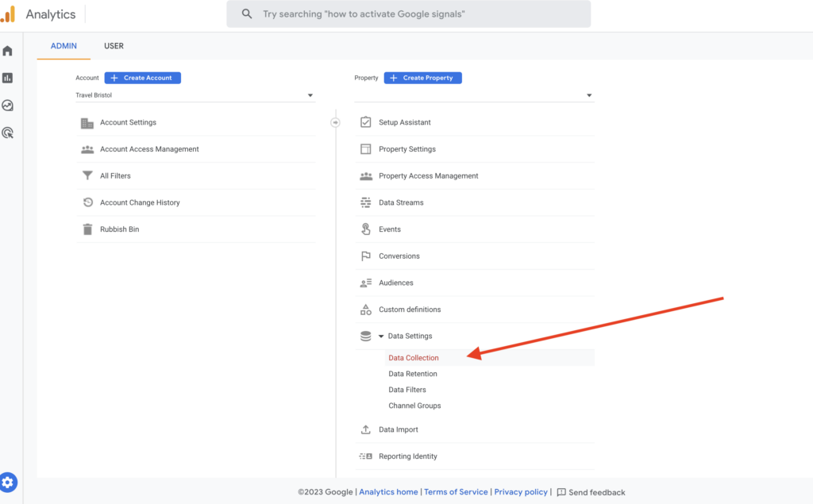The image size is (813, 504).
Task: Open the Reports bar-chart icon in sidebar
Action: [7, 78]
